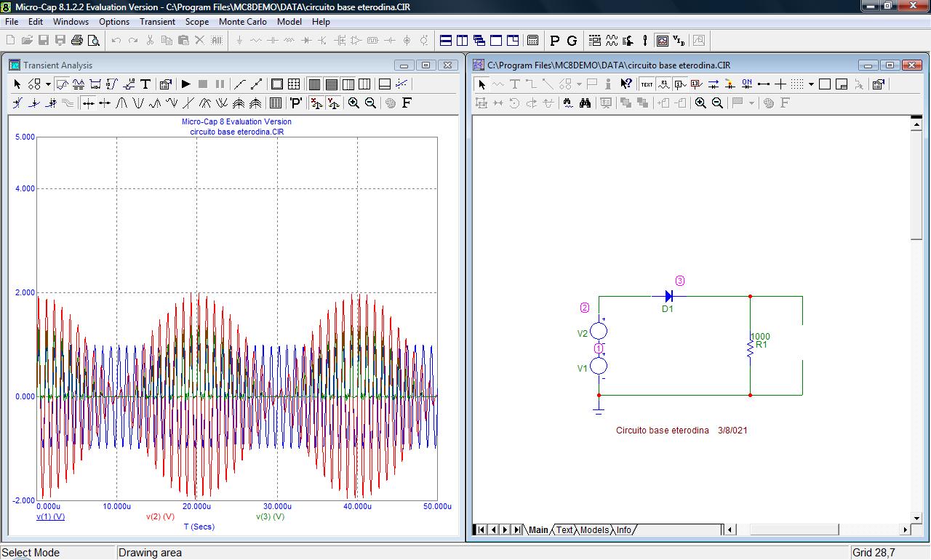931x560 pixels.
Task: Click the context Help arrow icon
Action: coord(626,84)
